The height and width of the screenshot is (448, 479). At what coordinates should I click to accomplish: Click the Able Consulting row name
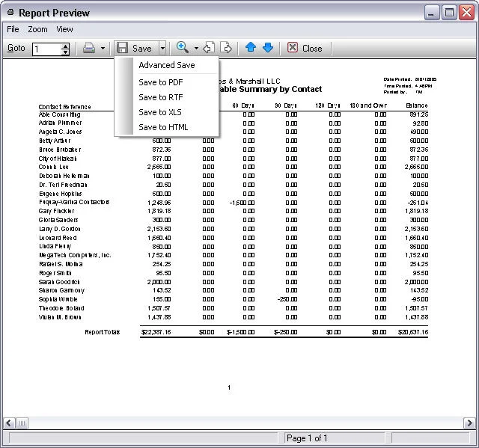pyautogui.click(x=60, y=114)
